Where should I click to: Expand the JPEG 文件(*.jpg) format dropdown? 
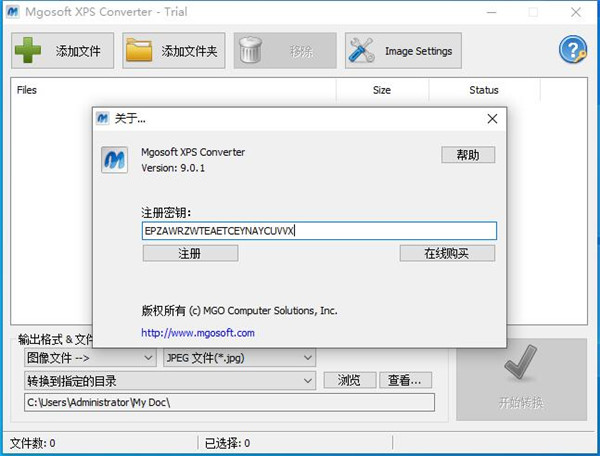(x=240, y=358)
